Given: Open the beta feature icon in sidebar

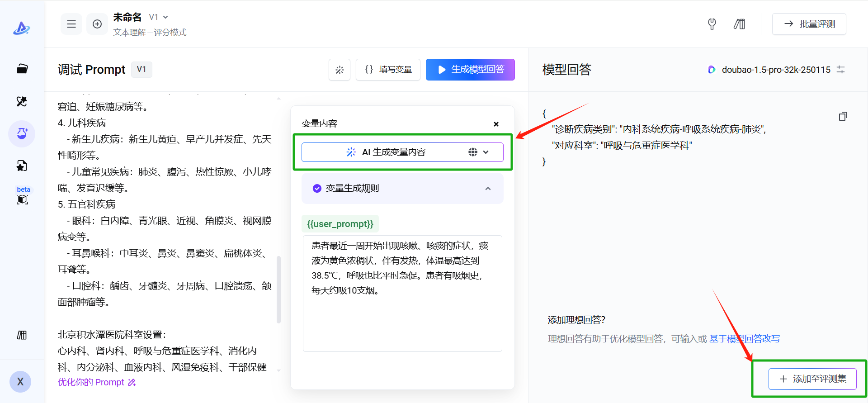Looking at the screenshot, I should coord(23,199).
